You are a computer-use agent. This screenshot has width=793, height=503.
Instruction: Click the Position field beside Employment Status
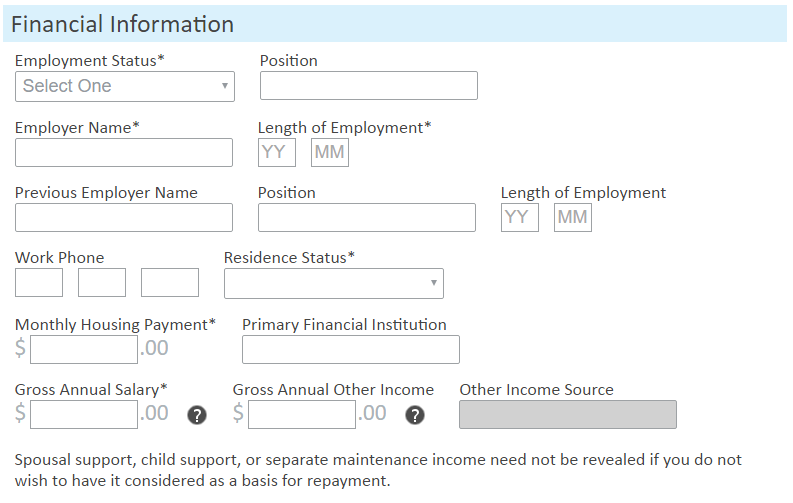369,85
